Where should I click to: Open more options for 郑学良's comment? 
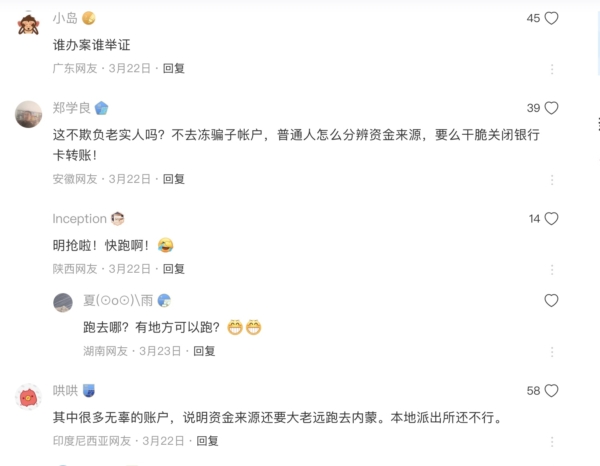pyautogui.click(x=552, y=179)
